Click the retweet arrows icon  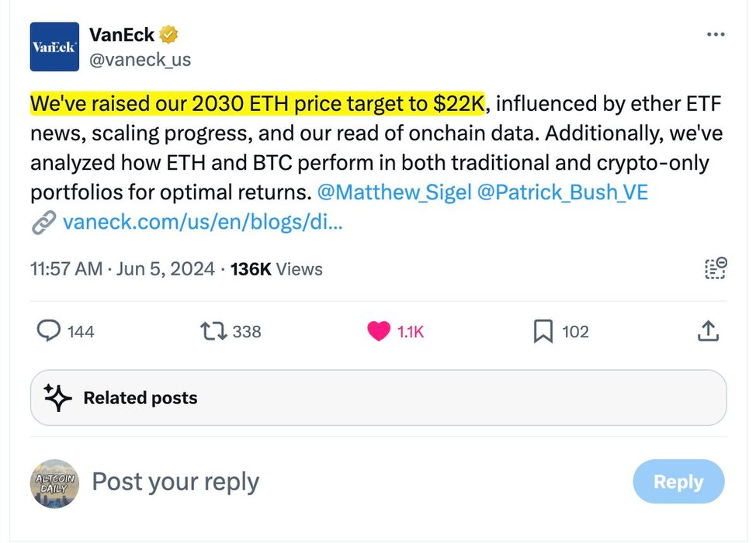(x=213, y=331)
